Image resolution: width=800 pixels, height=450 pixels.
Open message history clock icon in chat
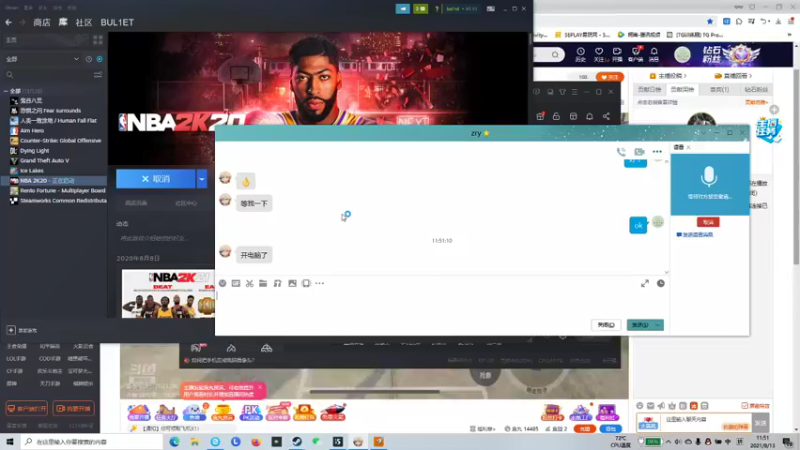pos(661,283)
